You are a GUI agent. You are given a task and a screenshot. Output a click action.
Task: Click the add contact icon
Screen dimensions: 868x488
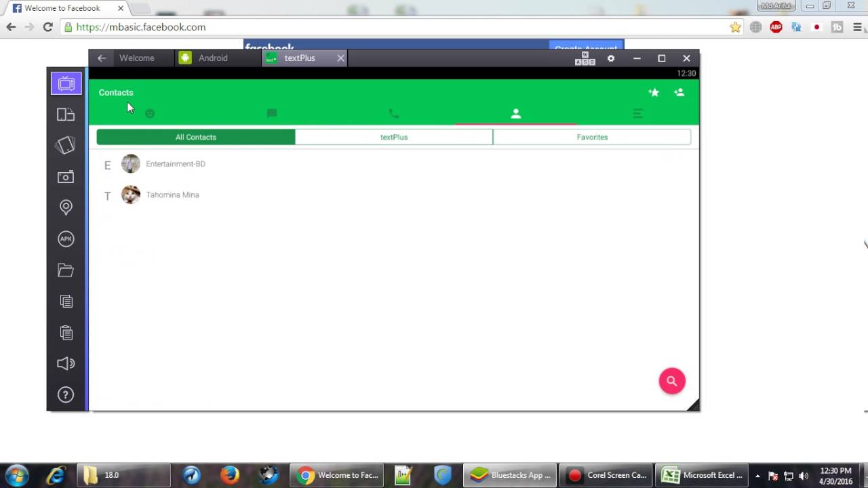pyautogui.click(x=679, y=92)
